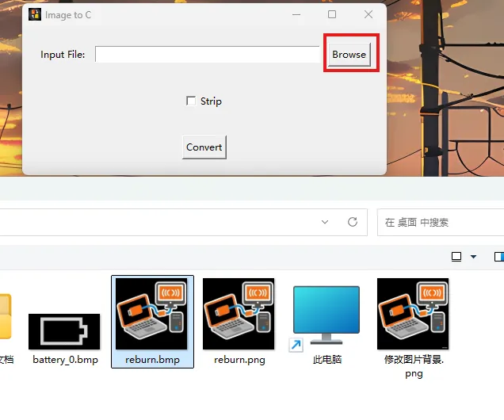Viewport: 504px width, 420px height.
Task: Click the Browse button
Action: click(349, 55)
